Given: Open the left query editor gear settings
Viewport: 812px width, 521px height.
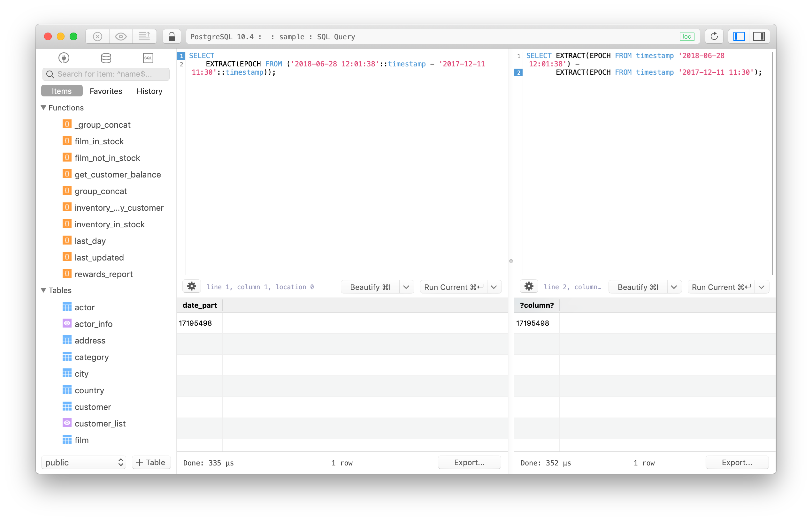Looking at the screenshot, I should point(191,286).
